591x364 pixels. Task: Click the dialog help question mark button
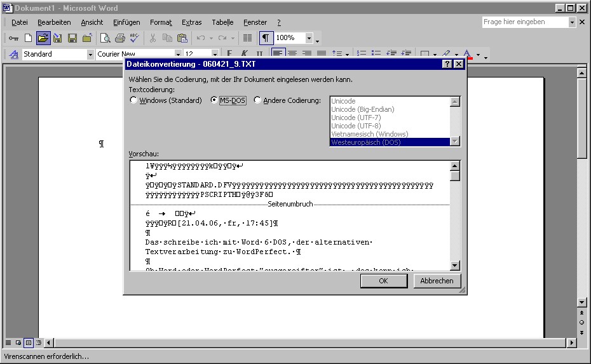point(447,64)
